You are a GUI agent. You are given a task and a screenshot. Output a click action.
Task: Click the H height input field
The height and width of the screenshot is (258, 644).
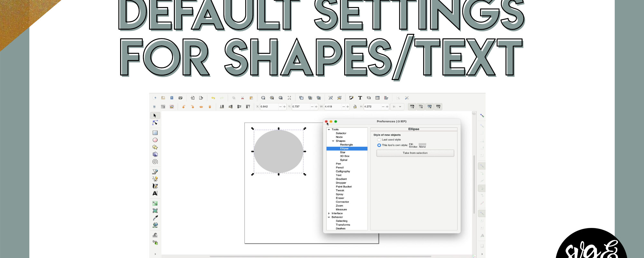click(373, 106)
